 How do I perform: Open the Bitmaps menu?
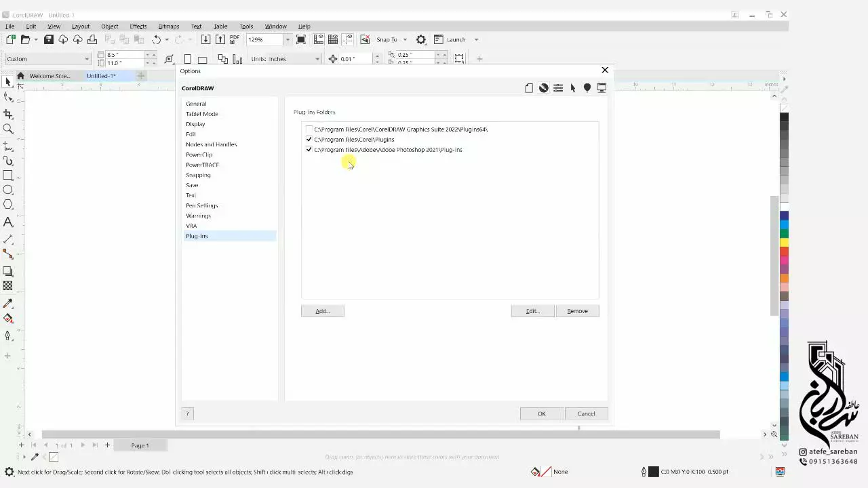pyautogui.click(x=169, y=26)
